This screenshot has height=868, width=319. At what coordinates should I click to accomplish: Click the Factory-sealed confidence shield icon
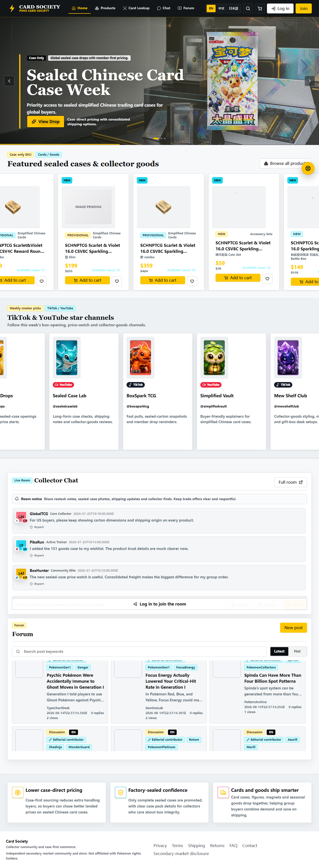[x=120, y=792]
